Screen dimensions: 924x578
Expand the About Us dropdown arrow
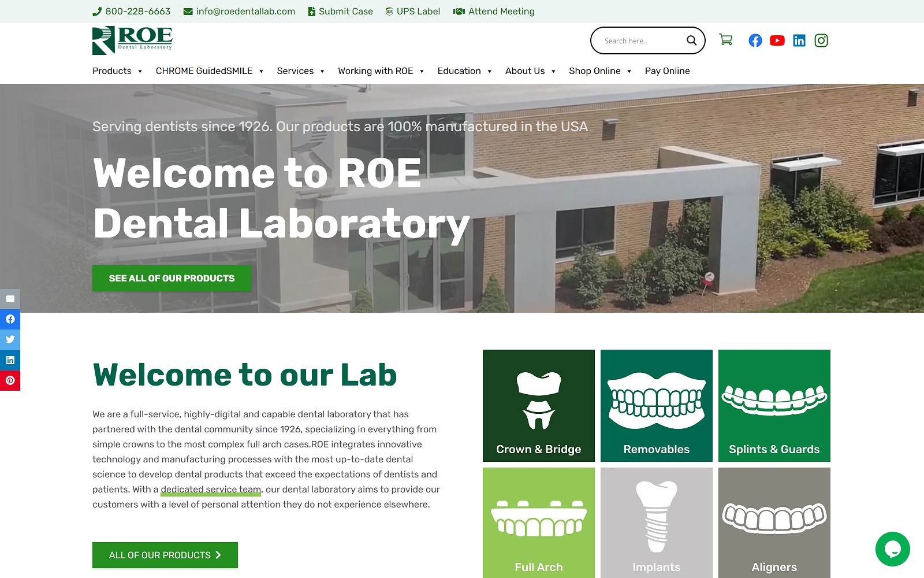click(553, 71)
